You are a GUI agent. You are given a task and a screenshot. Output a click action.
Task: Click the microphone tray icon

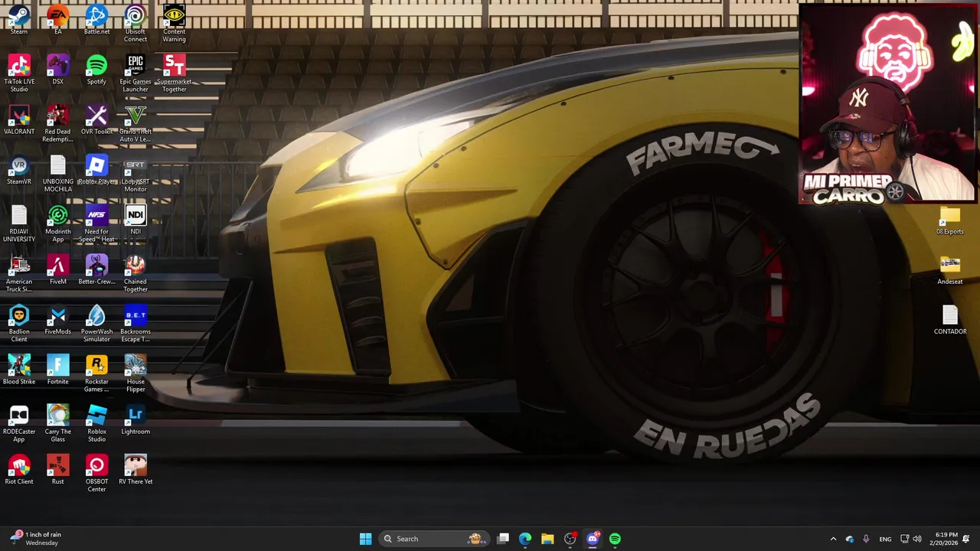tap(866, 539)
